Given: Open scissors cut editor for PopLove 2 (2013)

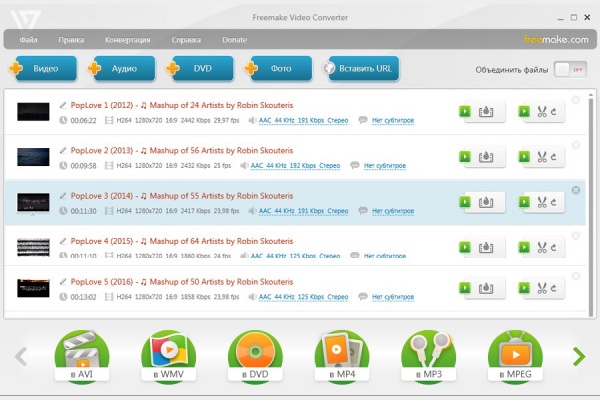Looking at the screenshot, I should 542,157.
